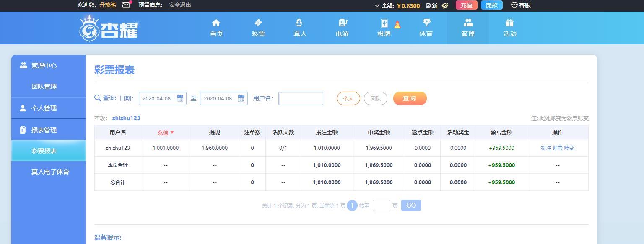The image size is (644, 244).
Task: Open 电游 slot machine icon
Action: [x=343, y=23]
